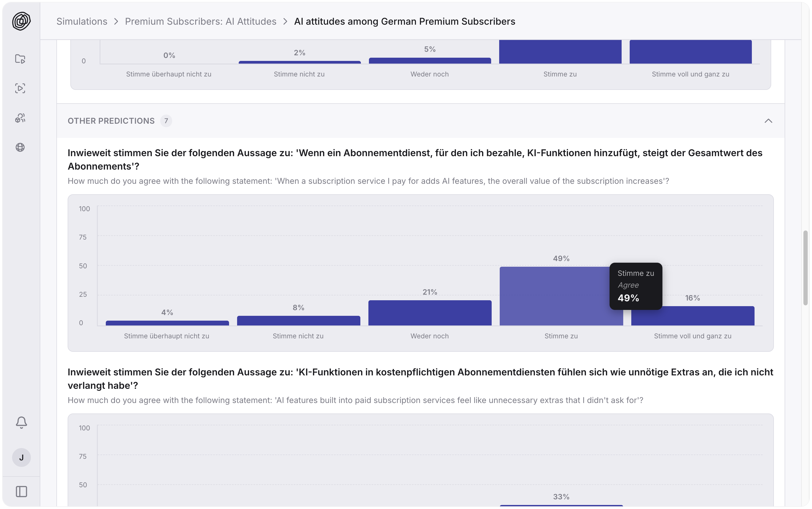Go to Simulations breadcrumb
This screenshot has height=509, width=812.
(x=82, y=21)
